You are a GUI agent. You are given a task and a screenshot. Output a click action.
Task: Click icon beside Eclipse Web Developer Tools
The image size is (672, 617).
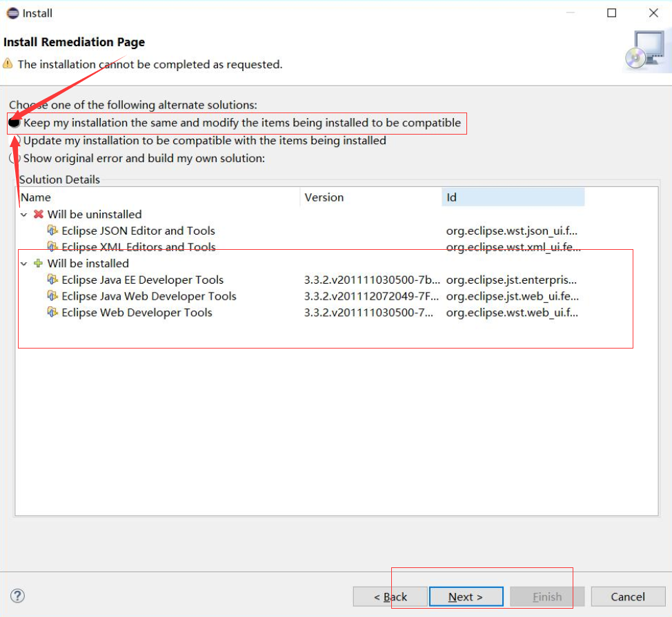(x=52, y=312)
